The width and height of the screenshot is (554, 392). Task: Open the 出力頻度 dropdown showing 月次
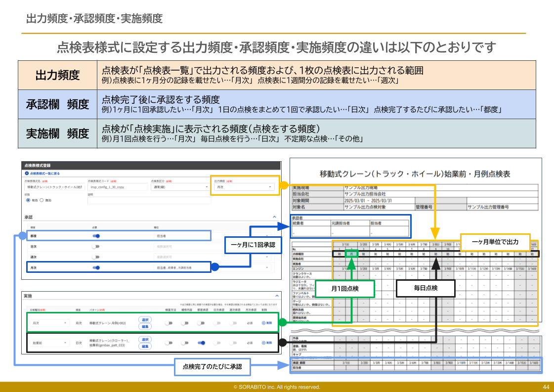(x=244, y=187)
